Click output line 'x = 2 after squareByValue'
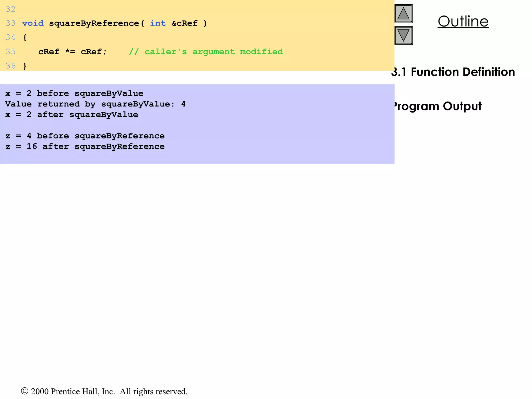Screen dimensions: 532x399 (72, 115)
